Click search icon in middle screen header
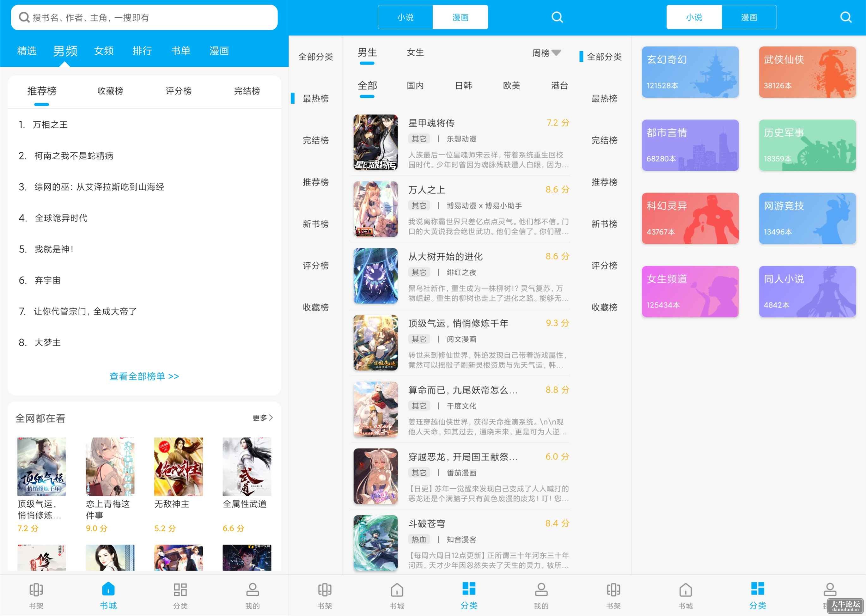This screenshot has height=616, width=866. click(557, 17)
